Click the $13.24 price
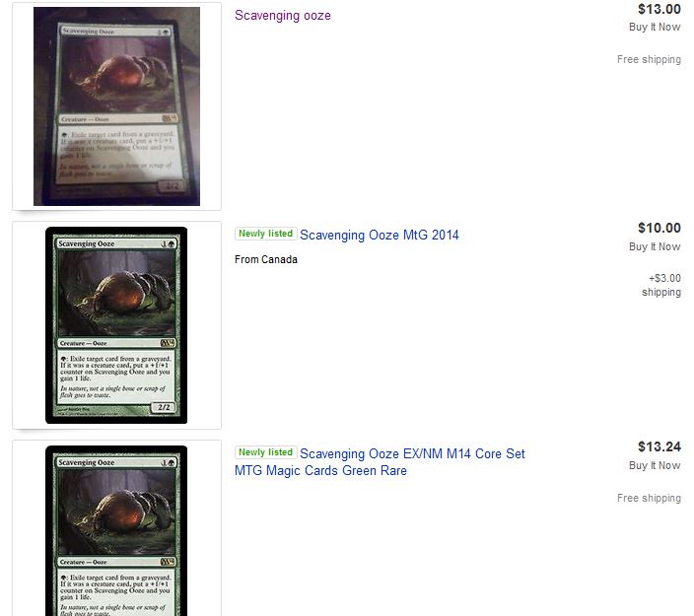This screenshot has width=694, height=616. pyautogui.click(x=659, y=446)
